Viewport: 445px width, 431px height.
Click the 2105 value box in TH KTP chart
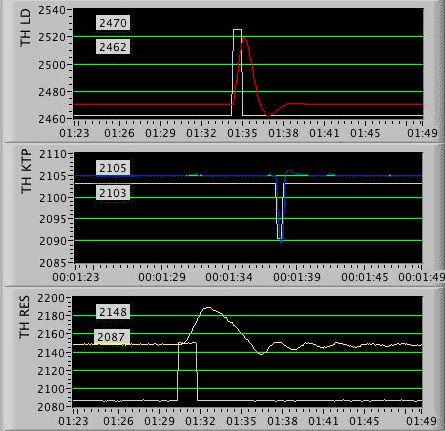coord(113,168)
